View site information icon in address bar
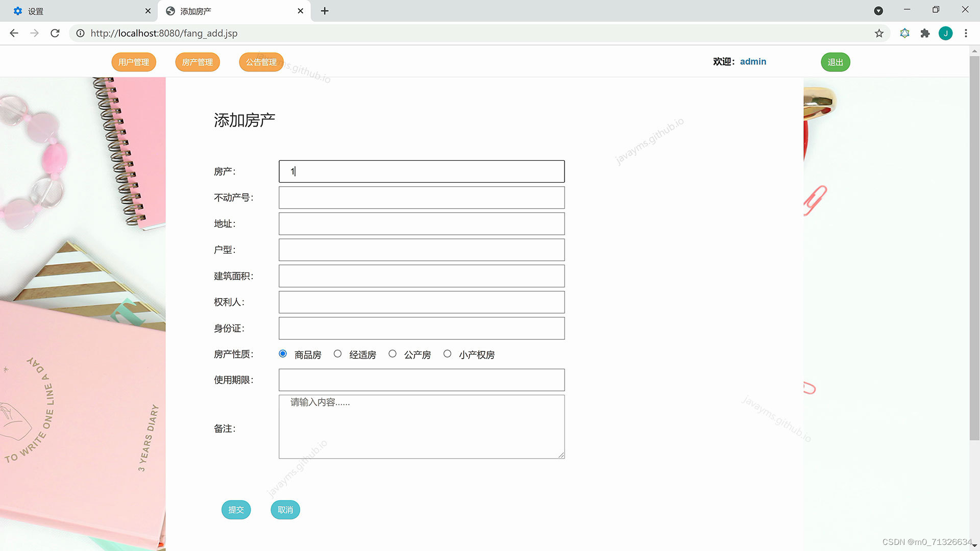The image size is (980, 551). [x=80, y=33]
